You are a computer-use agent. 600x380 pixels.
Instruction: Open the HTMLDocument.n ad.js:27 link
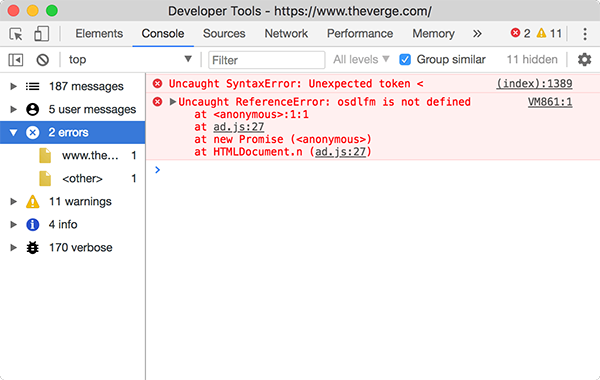(x=340, y=152)
